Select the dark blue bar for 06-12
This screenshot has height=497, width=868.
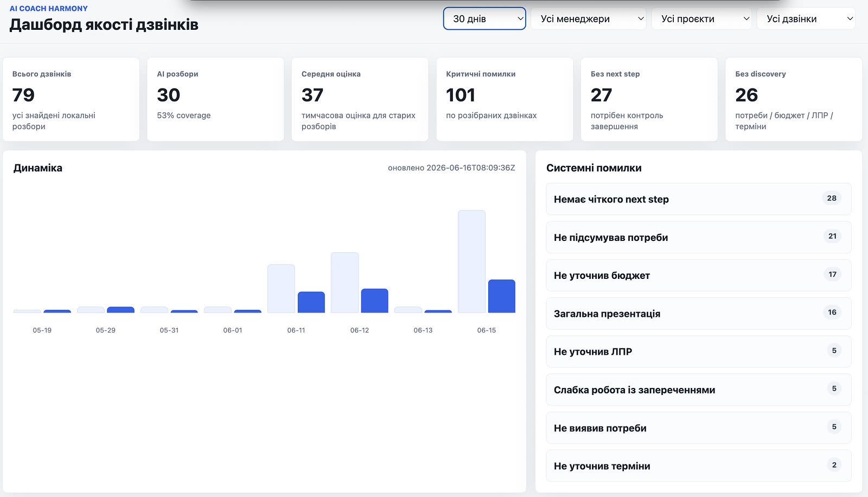click(x=375, y=301)
